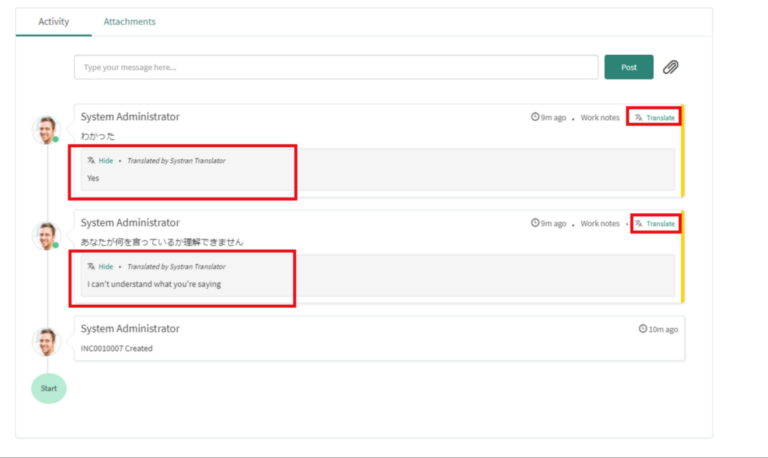768x458 pixels.
Task: Click 'I can't understand what you're saying' text
Action: click(x=154, y=284)
